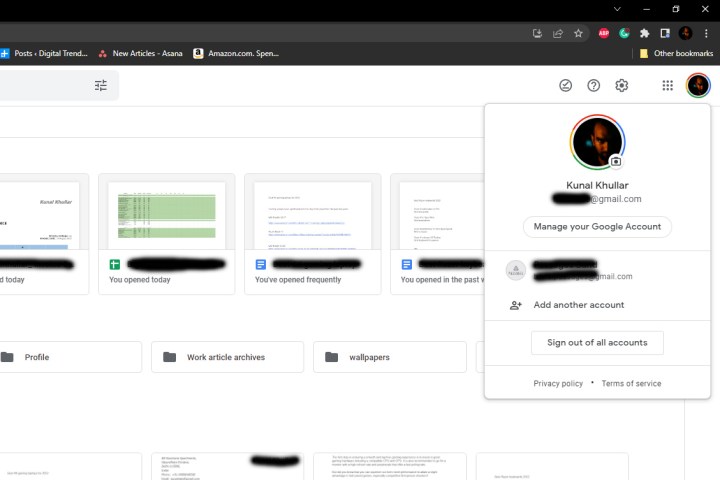
Task: Restore down the browser window
Action: [675, 9]
